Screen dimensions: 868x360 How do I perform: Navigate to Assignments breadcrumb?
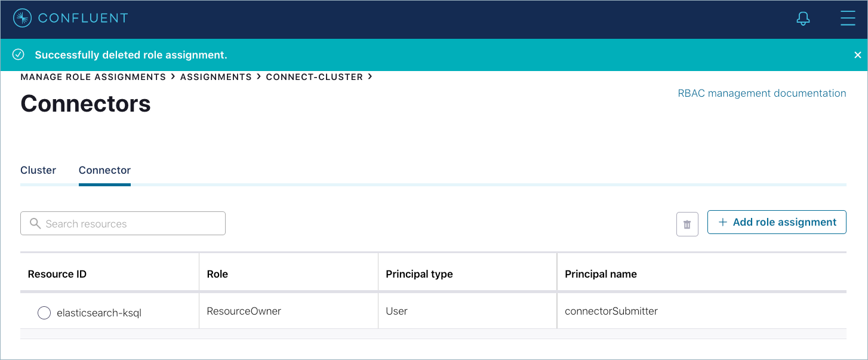pyautogui.click(x=216, y=77)
